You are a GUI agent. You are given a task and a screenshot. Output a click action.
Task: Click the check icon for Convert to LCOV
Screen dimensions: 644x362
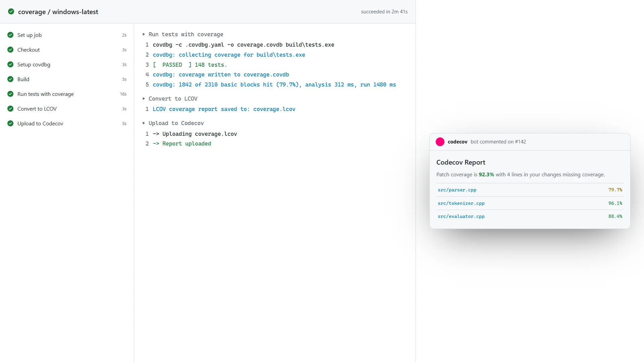point(10,109)
